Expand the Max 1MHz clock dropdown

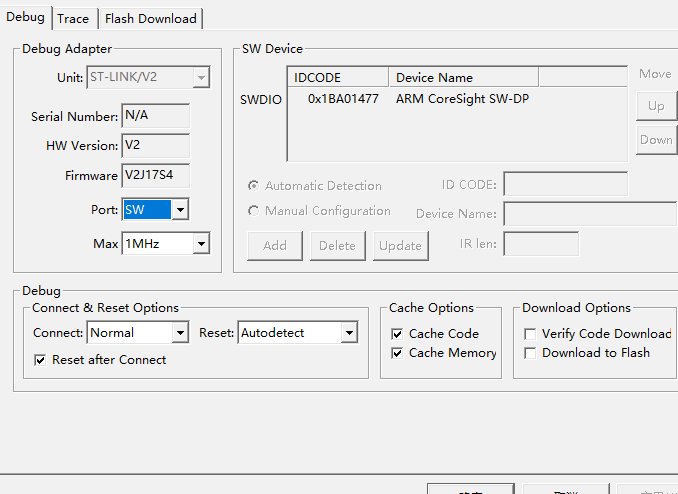[x=201, y=244]
